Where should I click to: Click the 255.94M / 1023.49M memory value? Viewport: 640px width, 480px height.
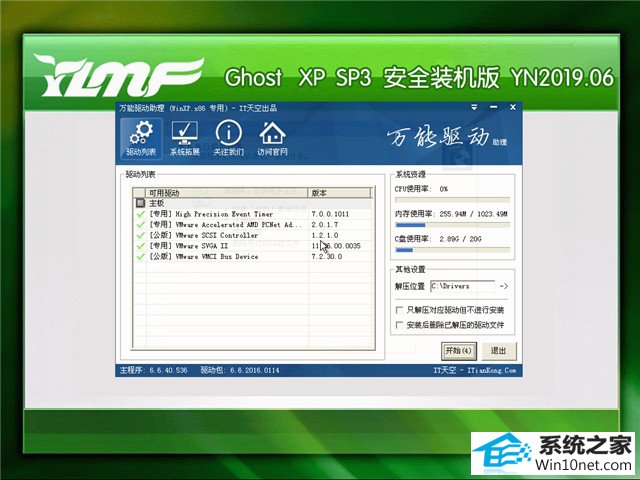click(473, 214)
